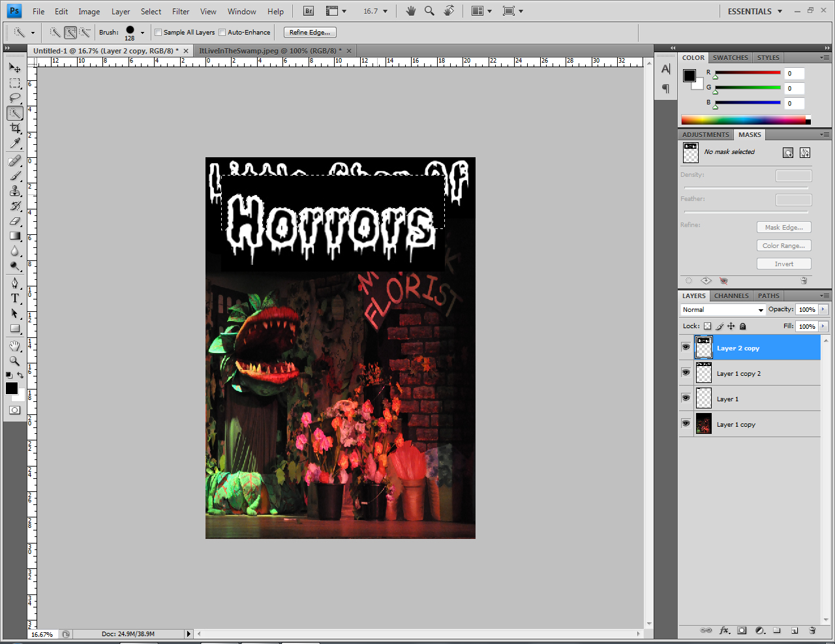
Task: Open Screen Mode dropdown
Action: pyautogui.click(x=513, y=11)
